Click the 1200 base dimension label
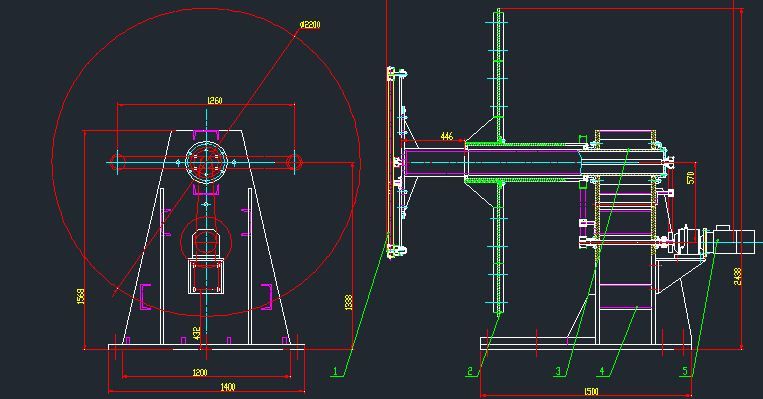The image size is (763, 399). (200, 373)
